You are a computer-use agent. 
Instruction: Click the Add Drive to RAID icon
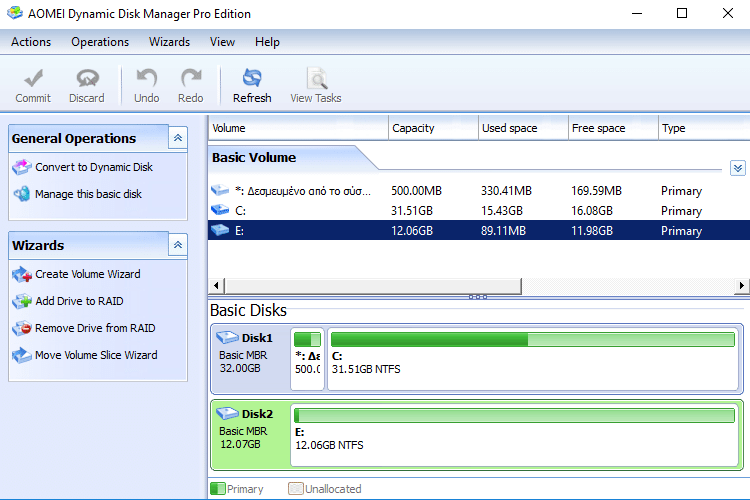pos(22,301)
